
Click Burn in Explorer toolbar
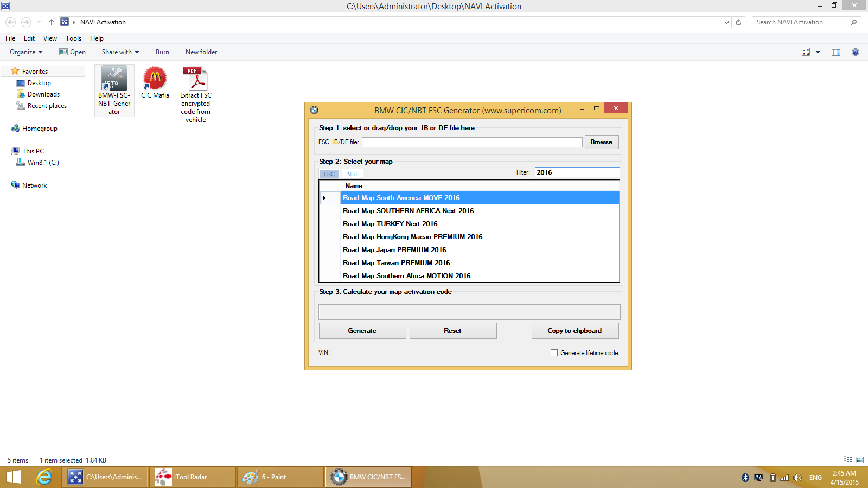(162, 52)
